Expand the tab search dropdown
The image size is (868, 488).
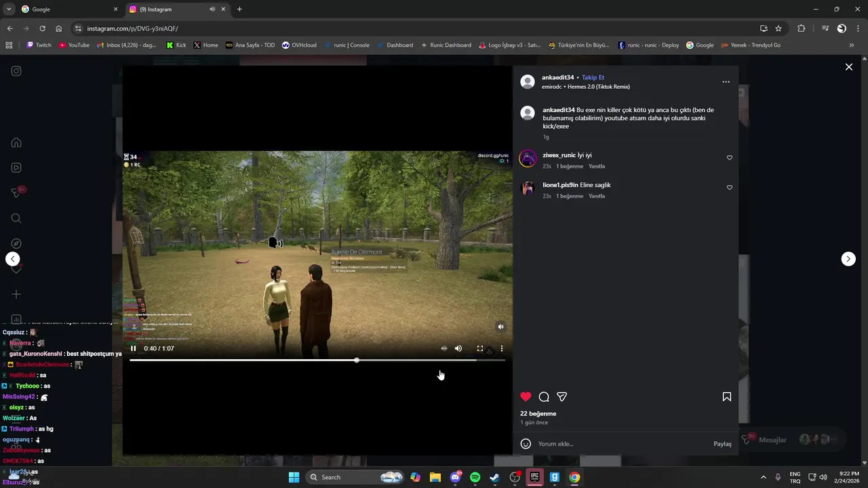[x=9, y=9]
